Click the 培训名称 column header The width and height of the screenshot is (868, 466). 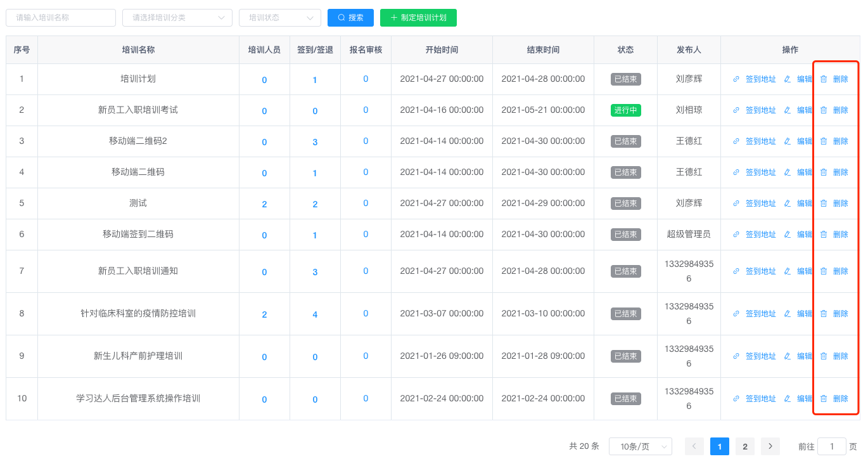click(138, 50)
